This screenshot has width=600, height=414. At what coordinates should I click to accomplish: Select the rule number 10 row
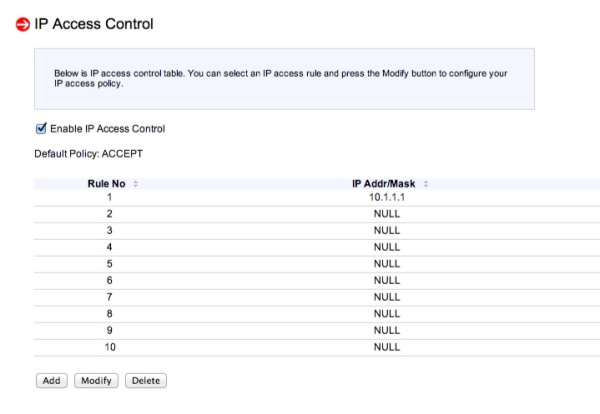coord(317,347)
